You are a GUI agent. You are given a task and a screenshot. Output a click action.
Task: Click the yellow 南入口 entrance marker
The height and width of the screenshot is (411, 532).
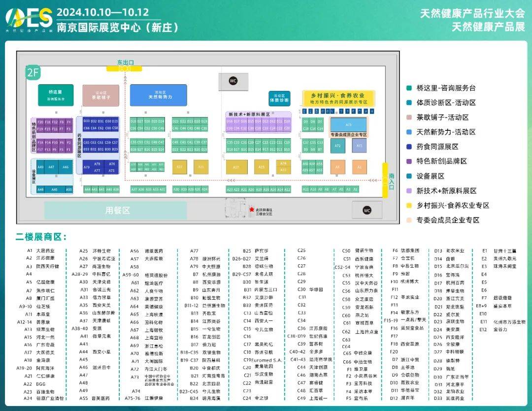coord(392,179)
